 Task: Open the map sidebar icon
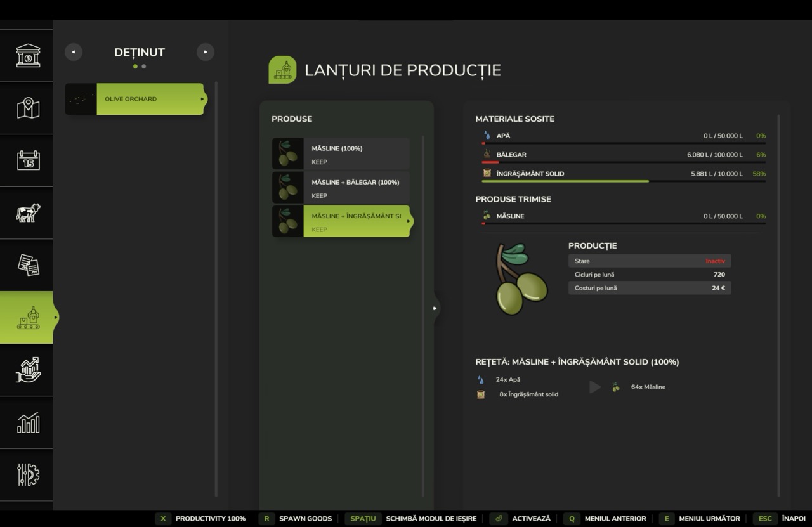coord(28,108)
